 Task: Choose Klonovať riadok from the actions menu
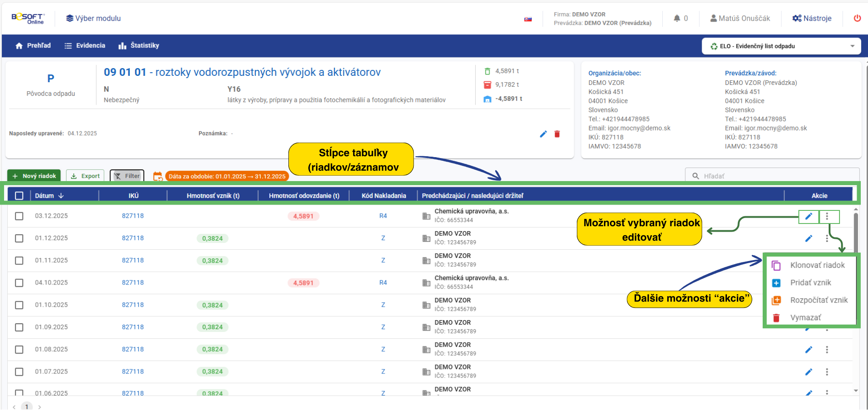click(817, 265)
